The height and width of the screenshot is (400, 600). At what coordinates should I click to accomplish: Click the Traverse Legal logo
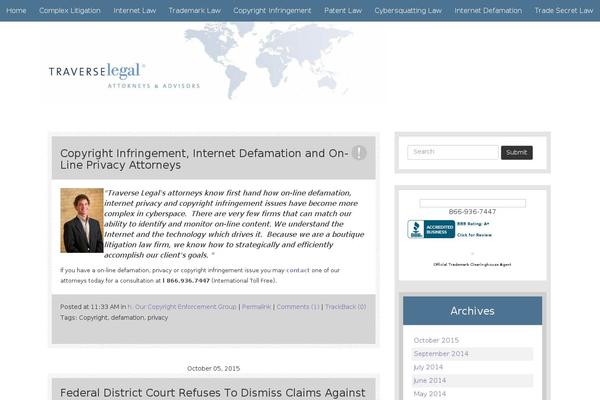[124, 76]
